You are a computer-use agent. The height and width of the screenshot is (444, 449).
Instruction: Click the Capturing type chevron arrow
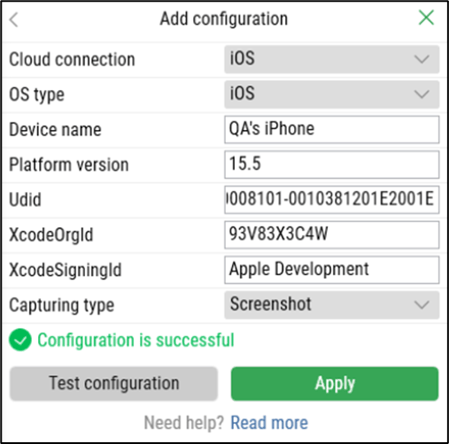click(x=422, y=305)
